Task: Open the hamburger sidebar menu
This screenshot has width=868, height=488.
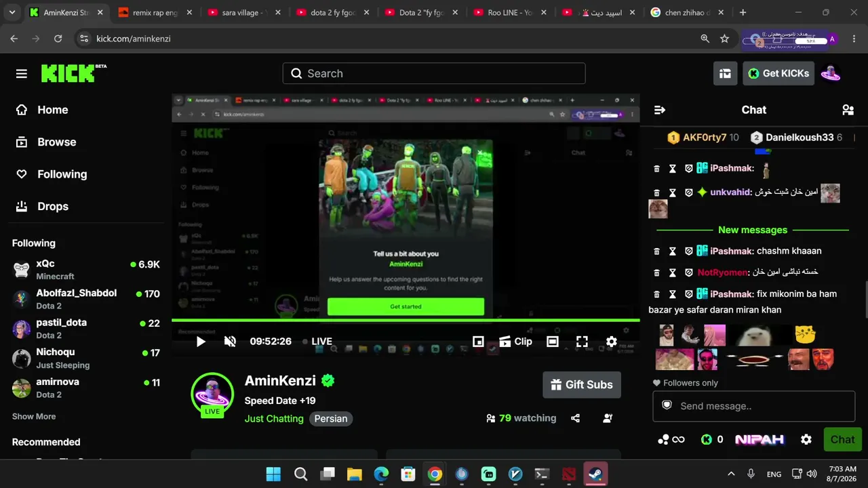Action: (x=22, y=73)
